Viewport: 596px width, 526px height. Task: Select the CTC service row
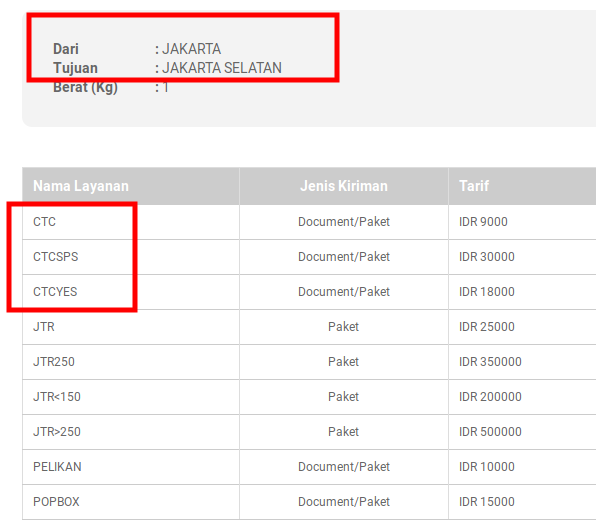click(x=309, y=222)
